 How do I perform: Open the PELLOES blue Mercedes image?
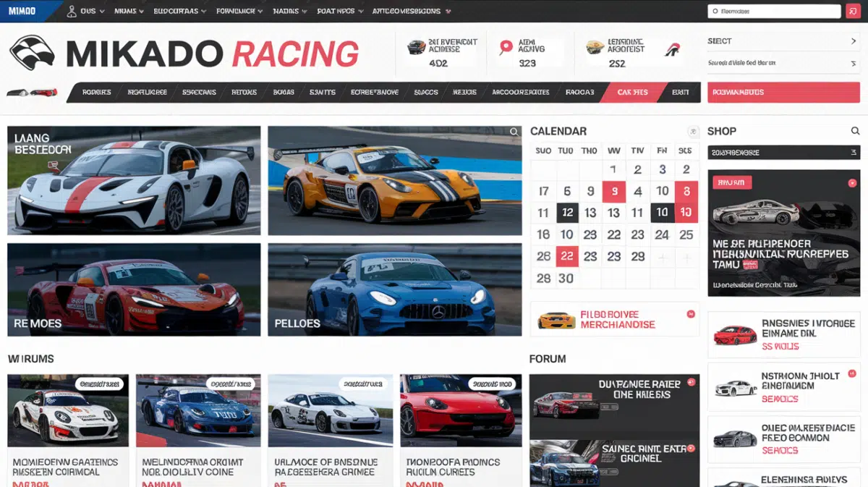395,289
